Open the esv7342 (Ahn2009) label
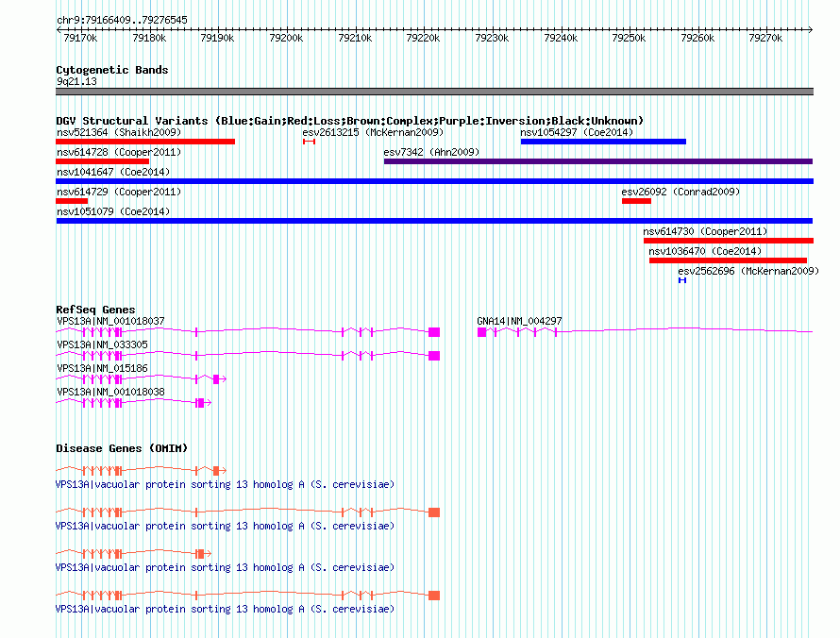Screen dimensions: 840x638 tap(431, 152)
